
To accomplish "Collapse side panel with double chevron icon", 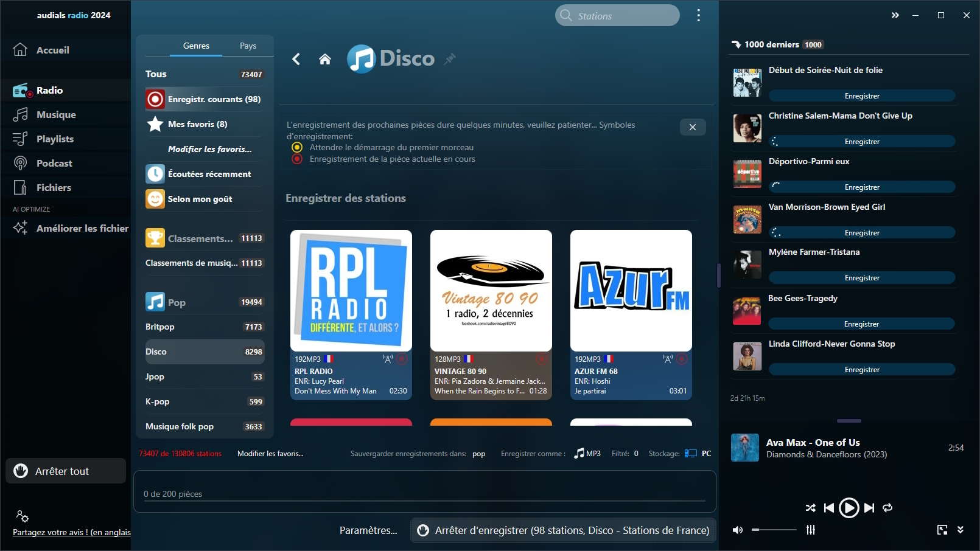I will (895, 15).
